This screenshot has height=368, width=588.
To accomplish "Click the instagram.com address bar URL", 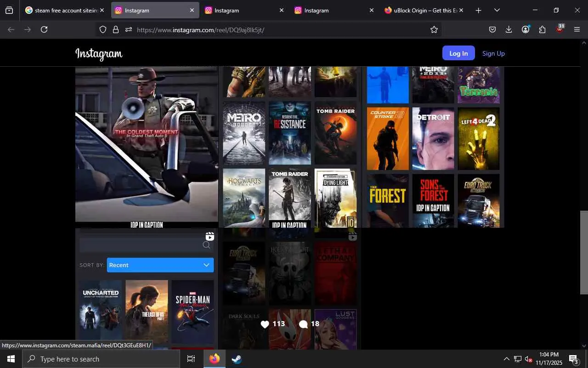I will pyautogui.click(x=200, y=30).
